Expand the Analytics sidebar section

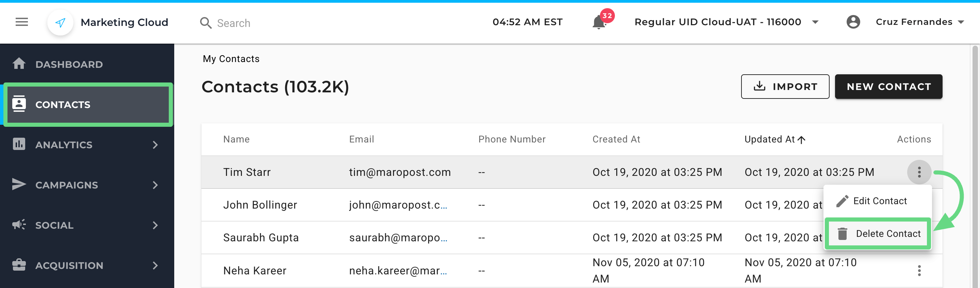[155, 145]
